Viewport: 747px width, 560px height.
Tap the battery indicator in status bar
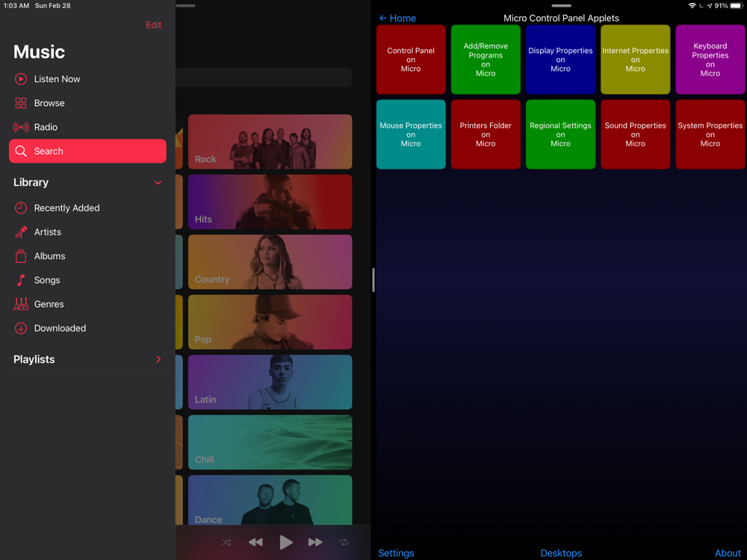point(736,6)
